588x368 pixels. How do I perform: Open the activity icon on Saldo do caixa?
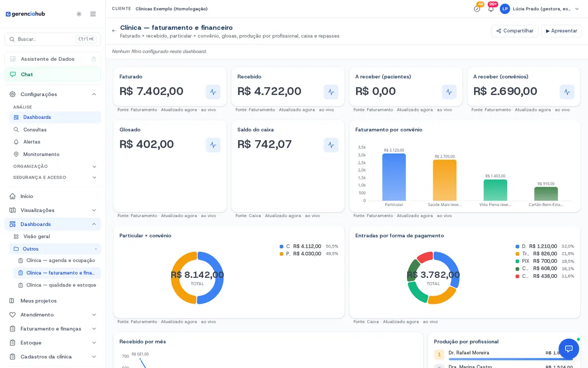pos(331,145)
